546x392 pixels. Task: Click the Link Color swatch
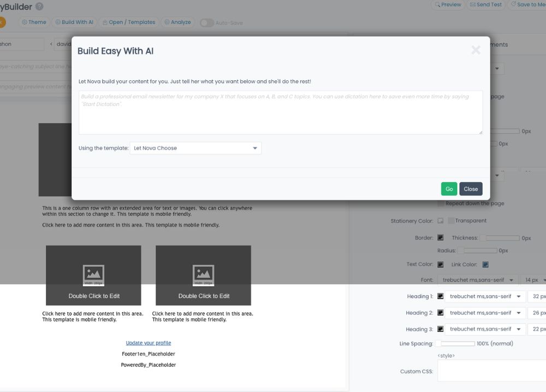pyautogui.click(x=485, y=264)
